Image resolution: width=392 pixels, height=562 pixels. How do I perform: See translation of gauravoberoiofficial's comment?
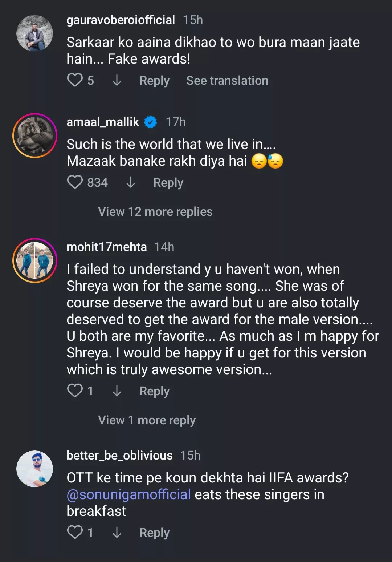coord(227,80)
